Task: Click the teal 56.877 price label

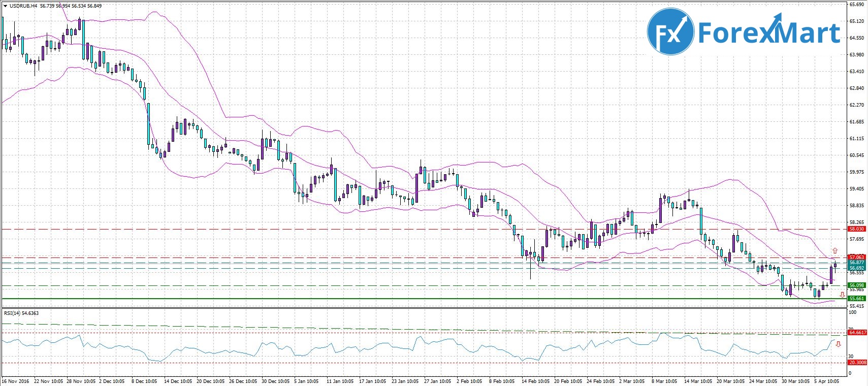Action: point(857,263)
